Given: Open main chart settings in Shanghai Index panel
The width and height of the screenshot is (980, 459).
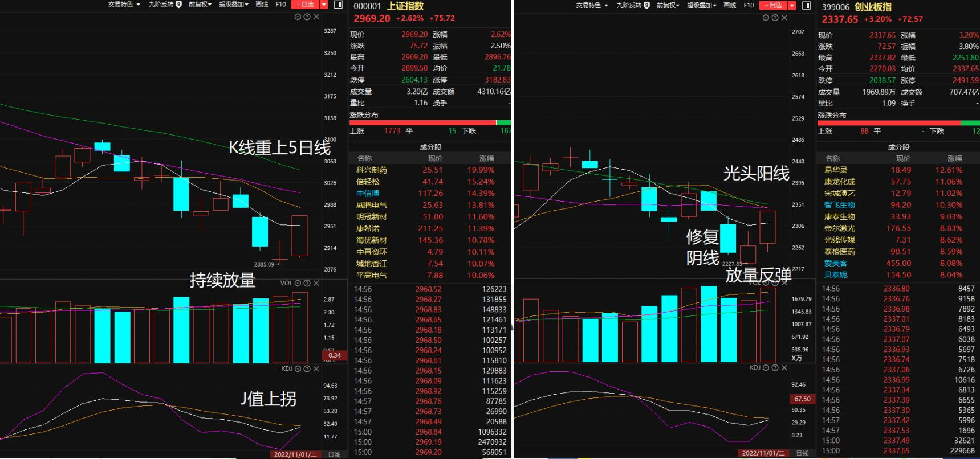Looking at the screenshot, I should coord(298,17).
